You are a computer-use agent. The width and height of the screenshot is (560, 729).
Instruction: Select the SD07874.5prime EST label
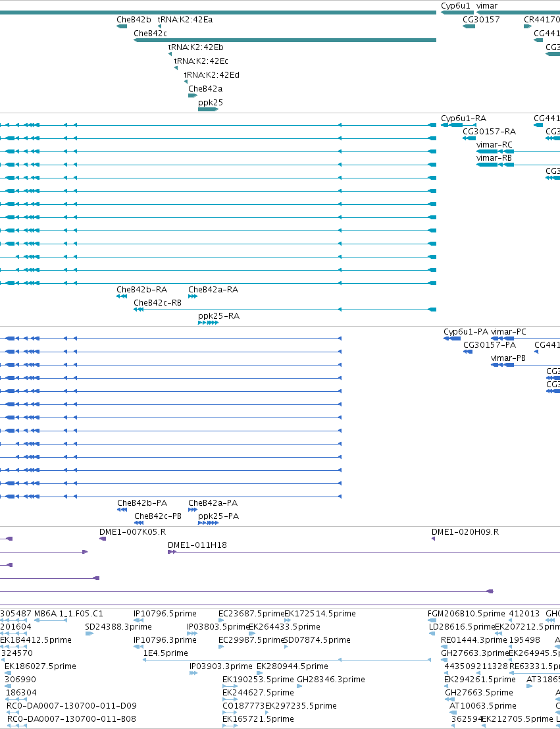coord(317,640)
